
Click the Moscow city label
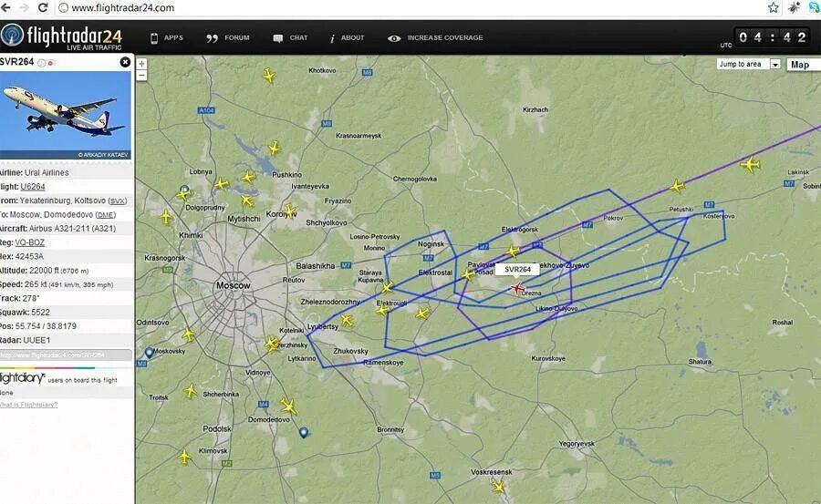pos(233,286)
